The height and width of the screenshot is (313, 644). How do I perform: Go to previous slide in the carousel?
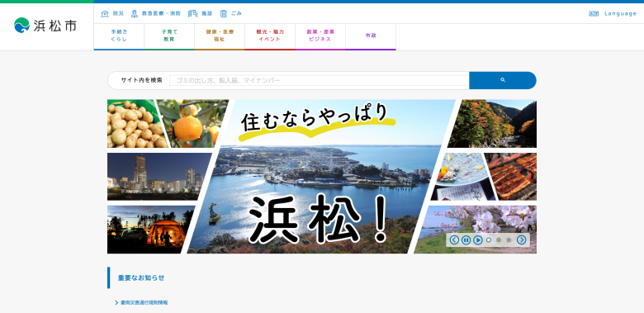[454, 239]
